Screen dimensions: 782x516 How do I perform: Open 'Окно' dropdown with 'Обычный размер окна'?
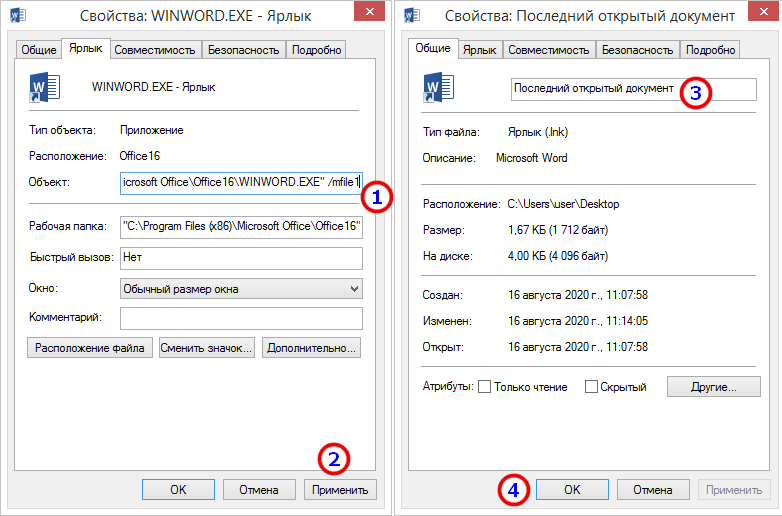(241, 289)
